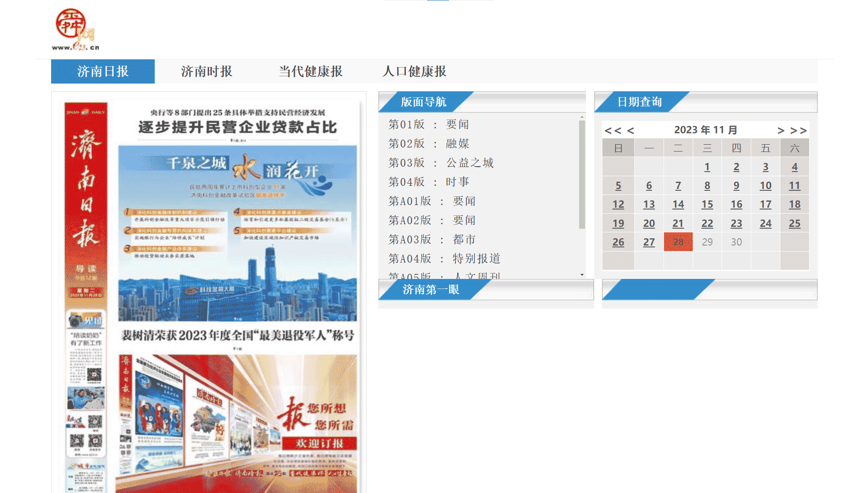Select November 13 in the calendar

click(x=649, y=205)
